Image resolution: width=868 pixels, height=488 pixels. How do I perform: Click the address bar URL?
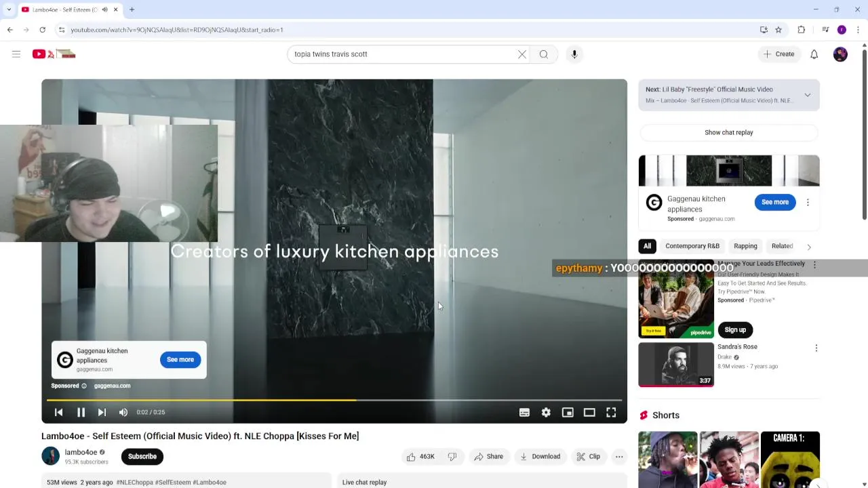(177, 30)
